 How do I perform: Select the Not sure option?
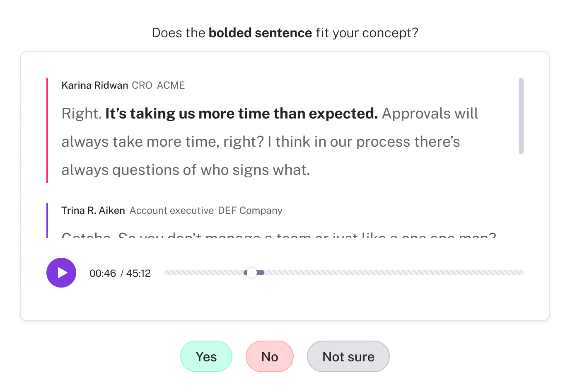pyautogui.click(x=348, y=356)
